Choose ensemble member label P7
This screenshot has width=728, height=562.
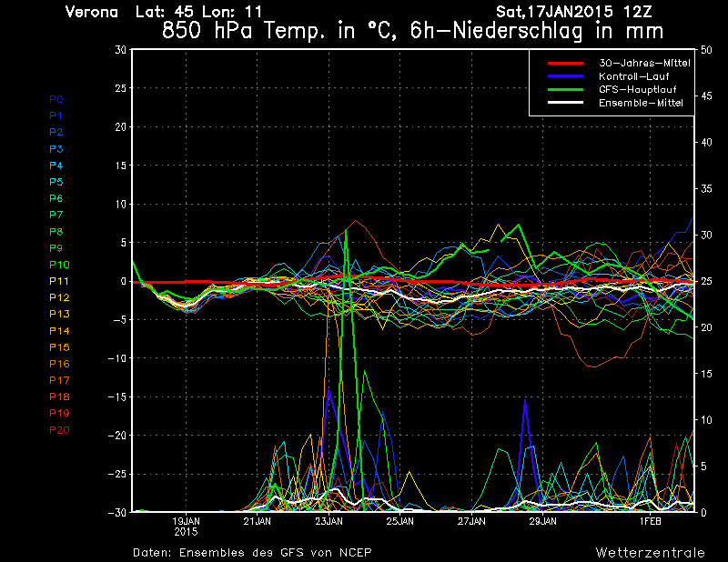click(x=56, y=215)
